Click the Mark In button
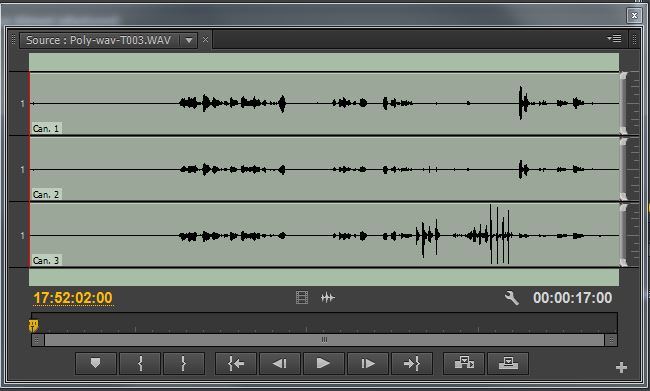650x391 pixels. pyautogui.click(x=140, y=364)
